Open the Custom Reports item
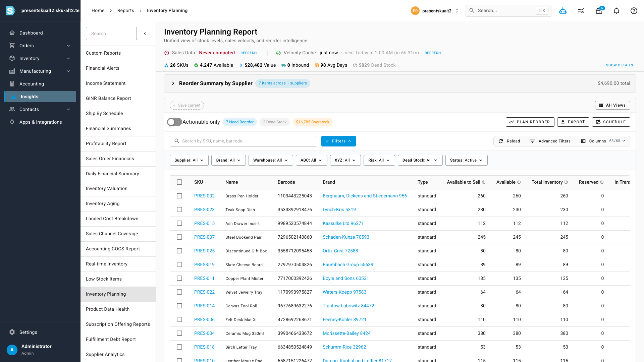Screen dimensions: 644x362 tap(118, 53)
